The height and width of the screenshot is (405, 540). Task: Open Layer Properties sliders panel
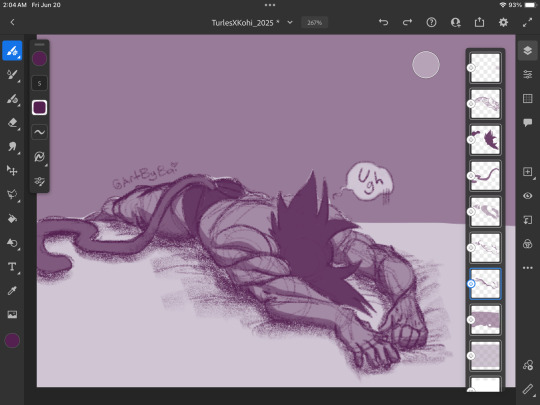(x=527, y=74)
